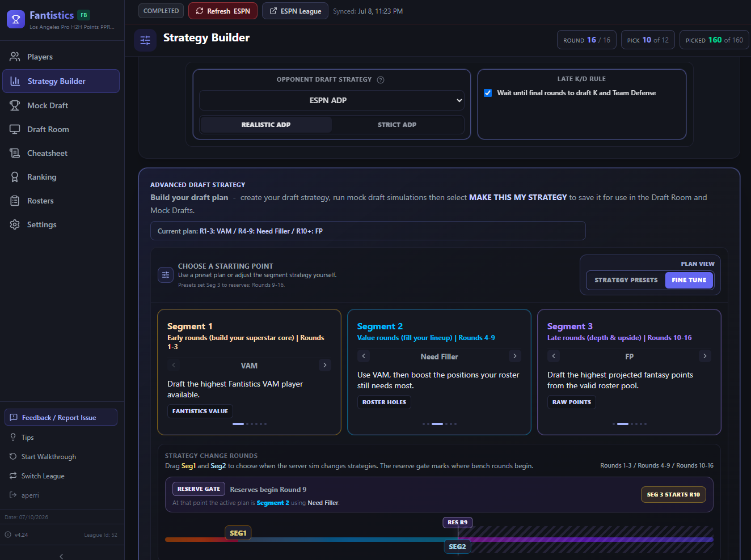Open the Mock Draft page
The image size is (751, 560).
pyautogui.click(x=61, y=105)
